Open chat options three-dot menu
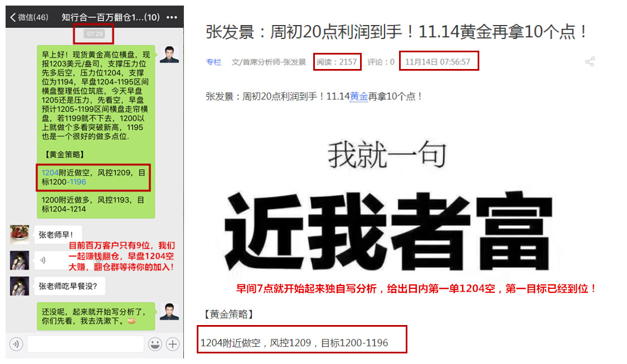 point(172,17)
